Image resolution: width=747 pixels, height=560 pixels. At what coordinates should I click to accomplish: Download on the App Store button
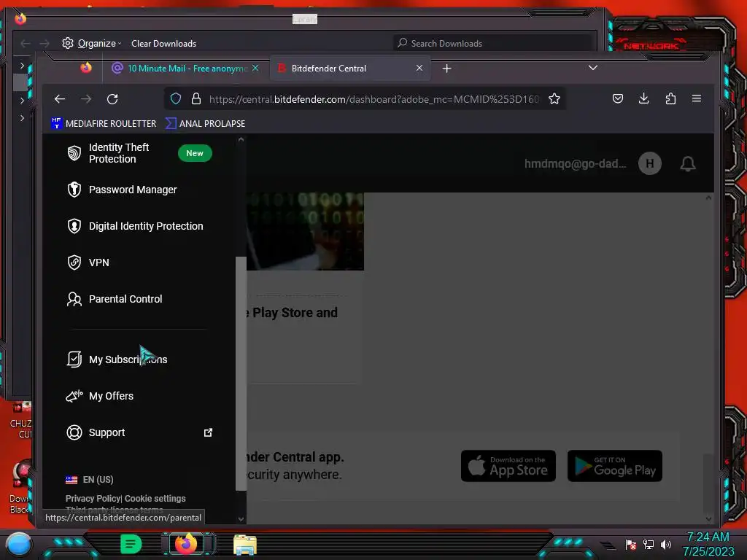click(508, 466)
